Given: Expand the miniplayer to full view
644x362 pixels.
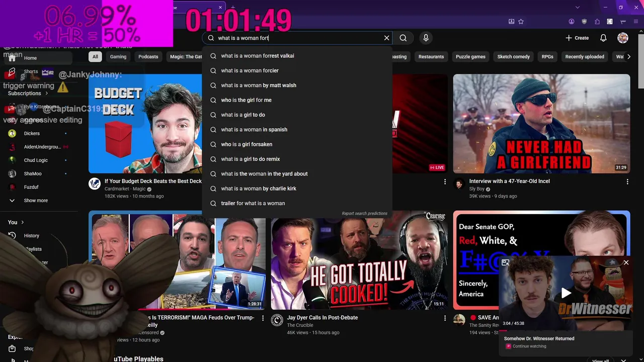Looking at the screenshot, I should (x=506, y=262).
